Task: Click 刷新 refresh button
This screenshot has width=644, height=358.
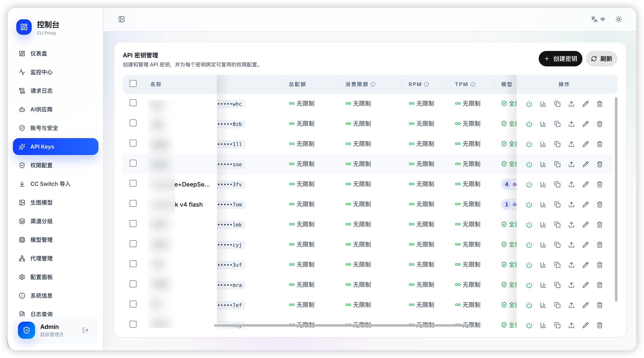Action: coord(601,59)
